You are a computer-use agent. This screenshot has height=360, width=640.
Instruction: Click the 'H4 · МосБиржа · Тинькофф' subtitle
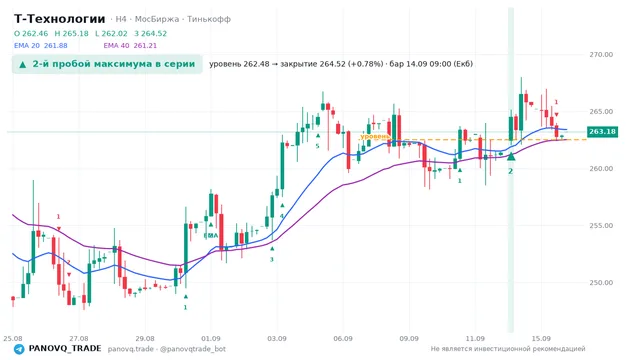click(x=173, y=19)
